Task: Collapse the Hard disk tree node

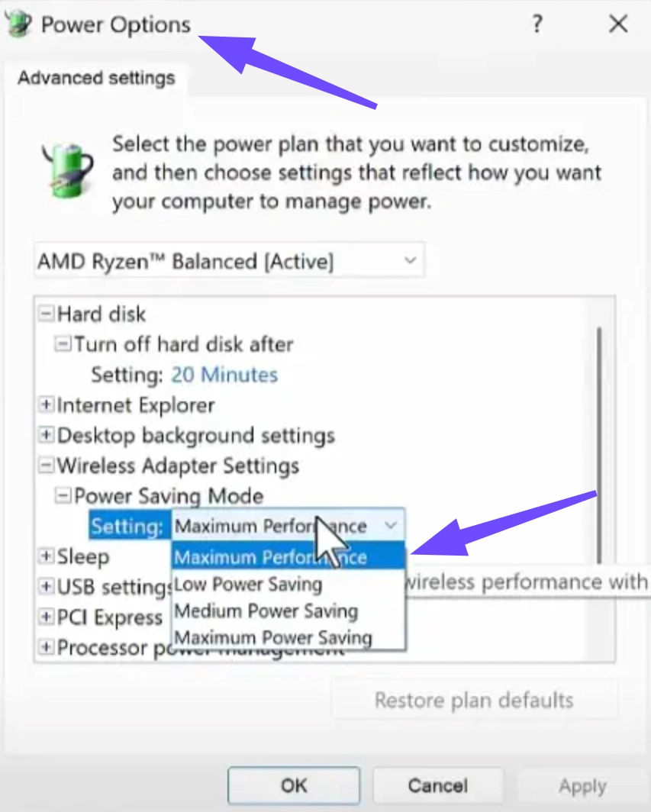Action: click(x=47, y=314)
